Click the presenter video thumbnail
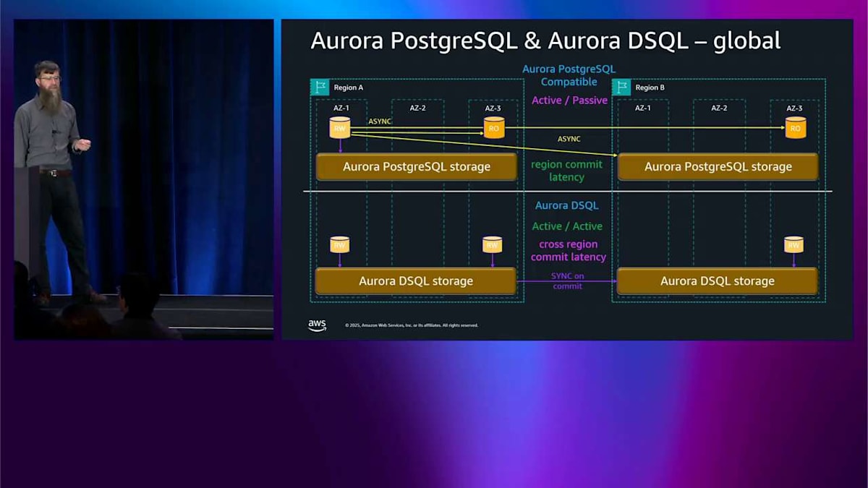This screenshot has height=488, width=868. tap(144, 179)
